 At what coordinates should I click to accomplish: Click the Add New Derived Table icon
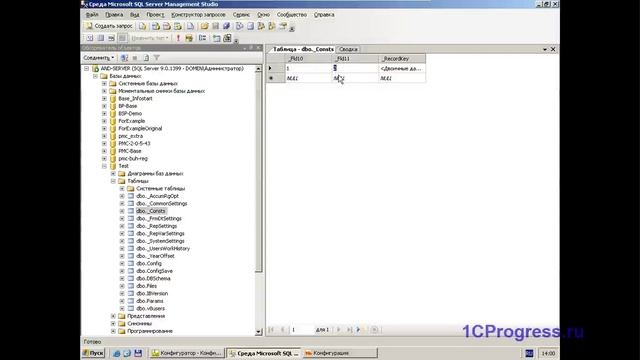pyautogui.click(x=227, y=38)
